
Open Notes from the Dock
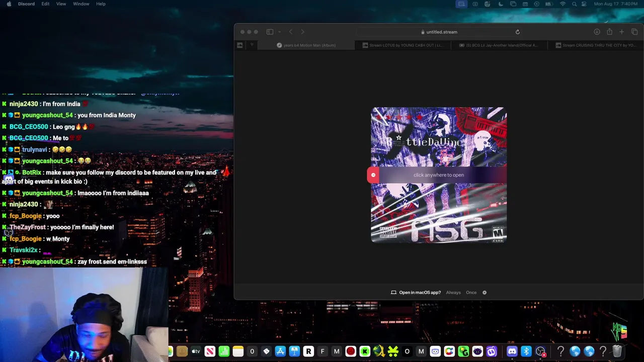click(x=238, y=351)
